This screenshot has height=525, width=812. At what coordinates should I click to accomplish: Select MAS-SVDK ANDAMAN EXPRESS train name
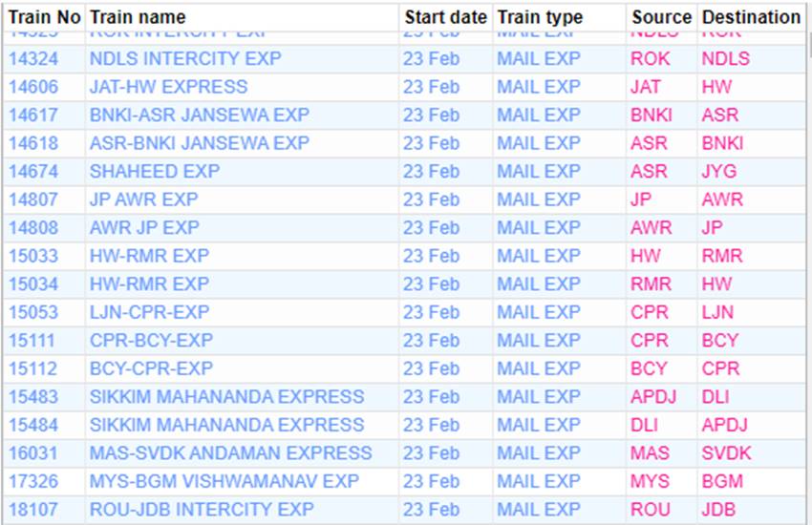(230, 453)
